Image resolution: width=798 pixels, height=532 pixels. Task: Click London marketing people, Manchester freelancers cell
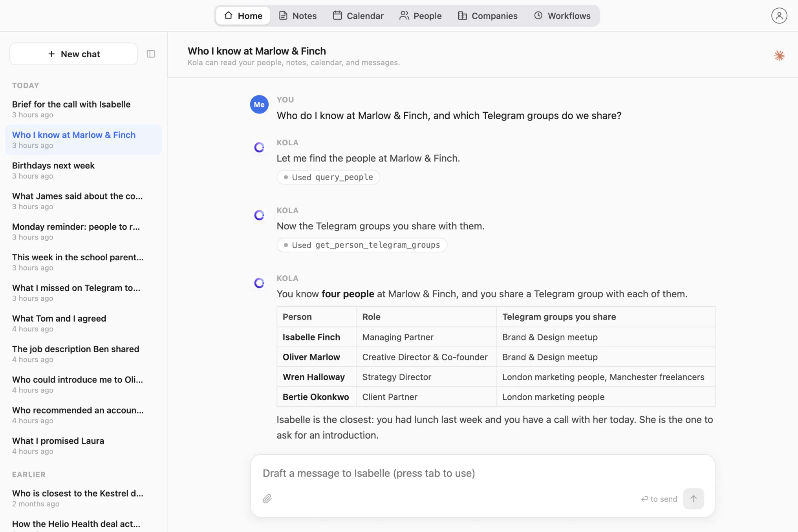coord(606,377)
